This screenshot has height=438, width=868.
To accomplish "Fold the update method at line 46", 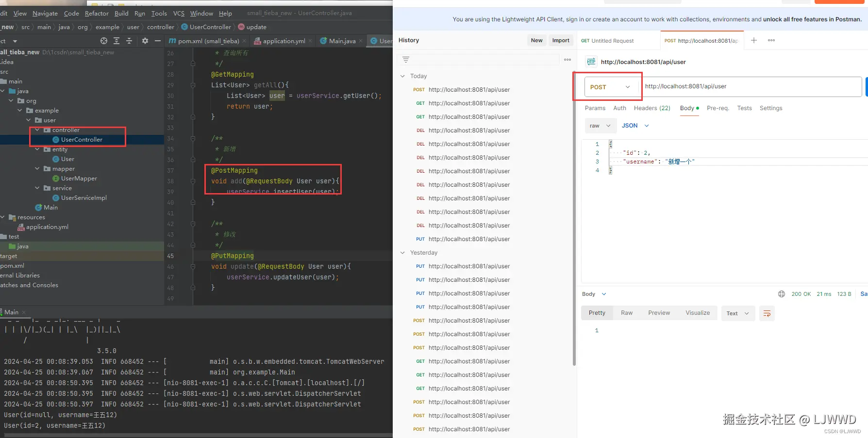I will point(193,266).
